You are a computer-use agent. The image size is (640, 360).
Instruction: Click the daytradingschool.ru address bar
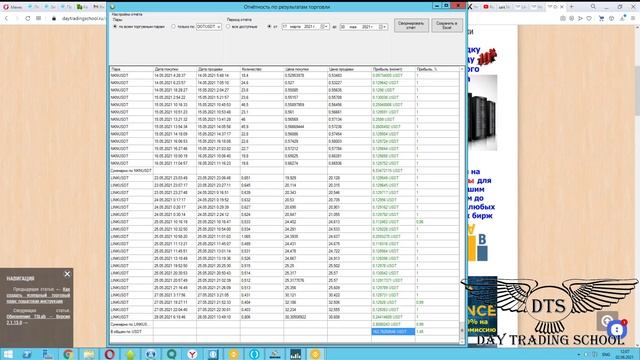(83, 18)
